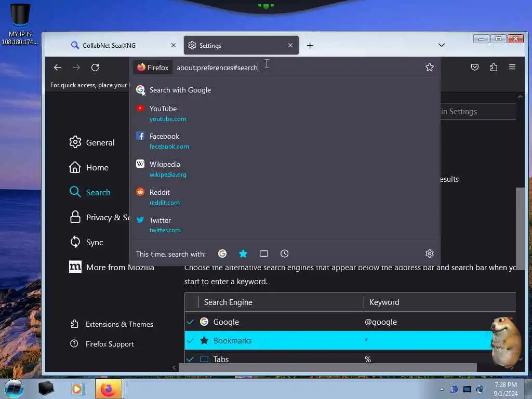The height and width of the screenshot is (399, 532).
Task: Click the Firefox taskbar button
Action: pos(108,389)
